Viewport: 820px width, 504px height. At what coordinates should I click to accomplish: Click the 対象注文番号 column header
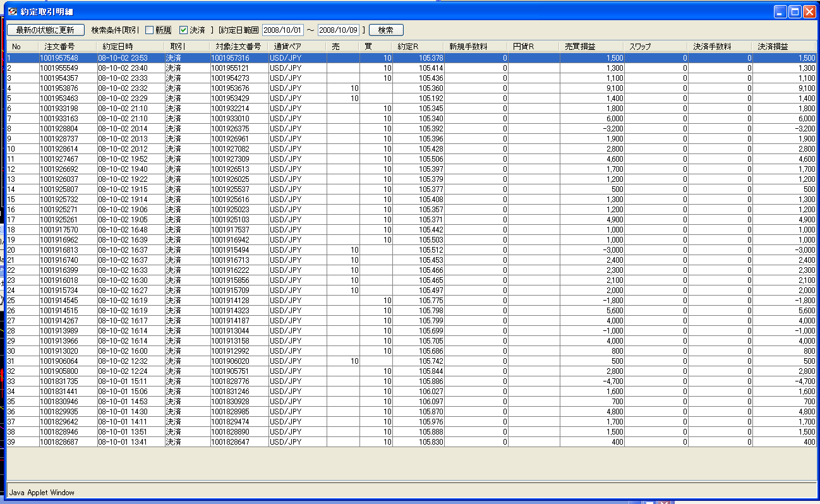239,47
